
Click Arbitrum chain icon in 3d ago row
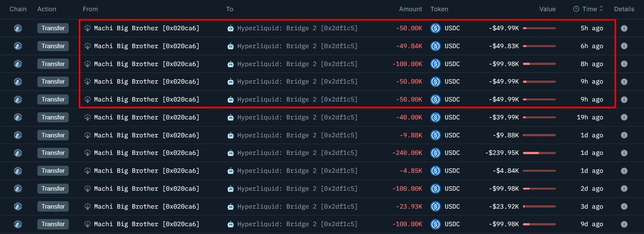(18, 207)
